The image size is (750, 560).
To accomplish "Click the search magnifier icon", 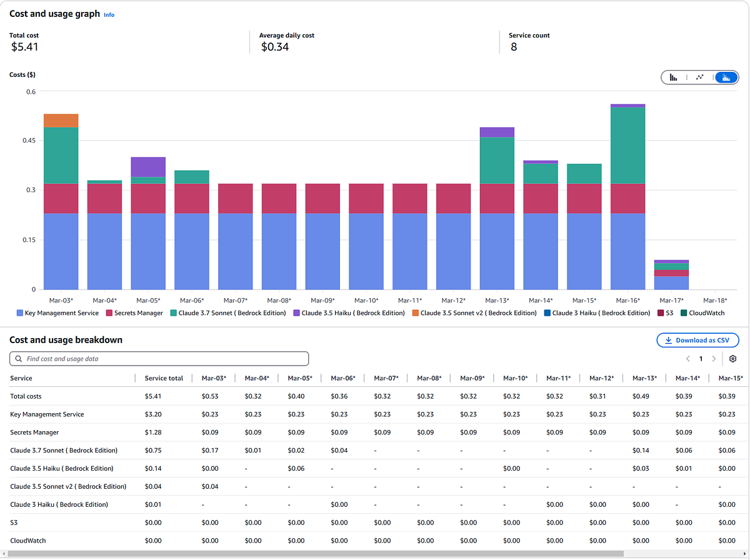I will click(19, 359).
